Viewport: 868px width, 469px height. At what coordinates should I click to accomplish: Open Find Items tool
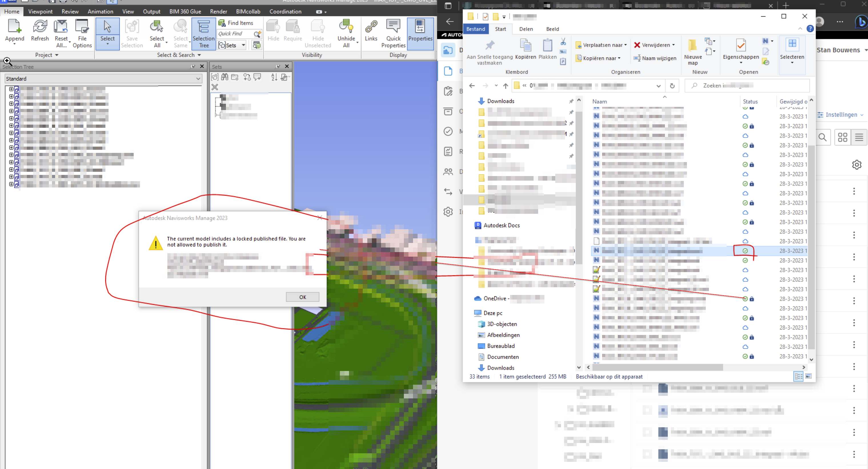236,23
